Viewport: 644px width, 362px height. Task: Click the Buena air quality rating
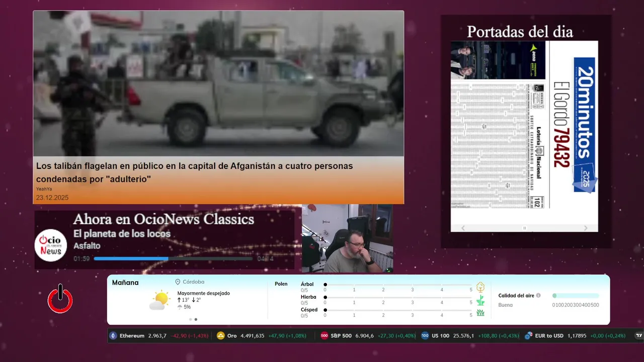click(506, 305)
